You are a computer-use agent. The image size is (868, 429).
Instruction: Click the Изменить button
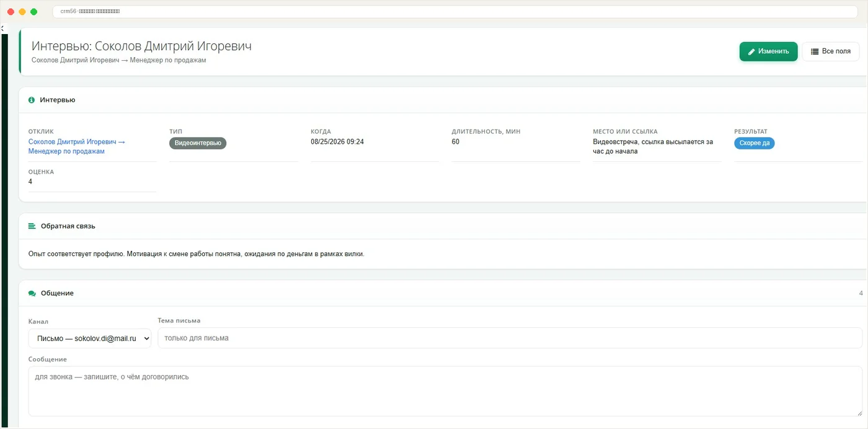coord(768,51)
